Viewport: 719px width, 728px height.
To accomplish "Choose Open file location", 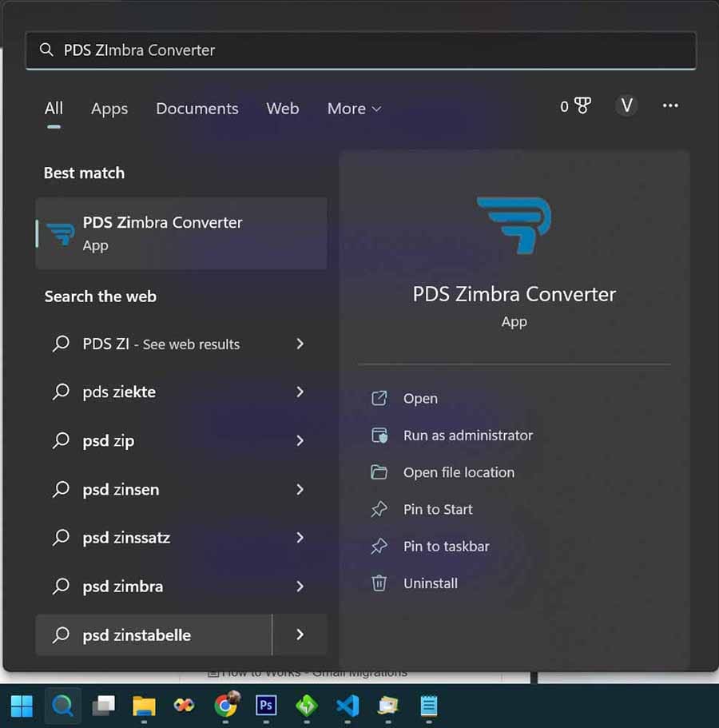I will tap(459, 472).
